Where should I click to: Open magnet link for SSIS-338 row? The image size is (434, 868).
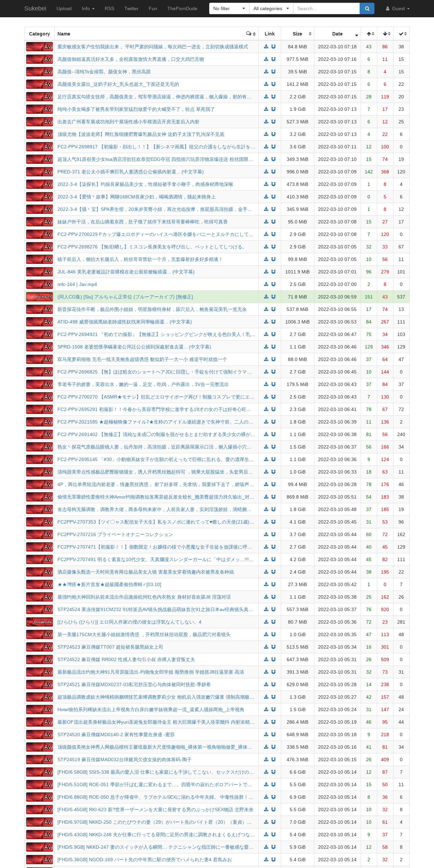tap(273, 772)
